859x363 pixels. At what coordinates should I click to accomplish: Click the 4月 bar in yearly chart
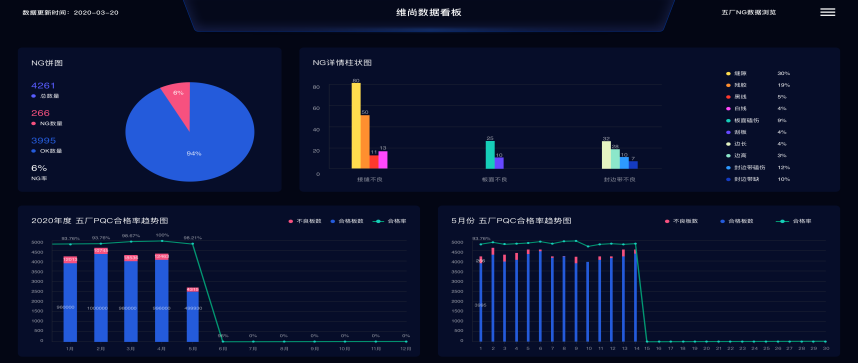tap(162, 297)
